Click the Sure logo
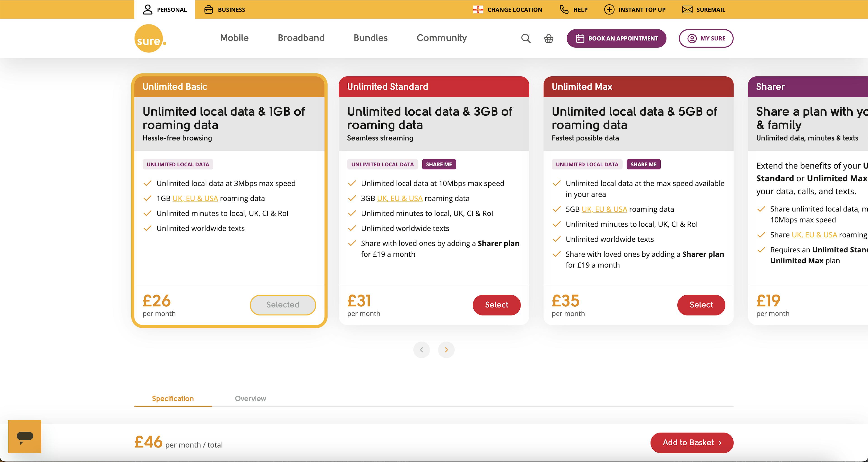Image resolution: width=868 pixels, height=462 pixels. point(150,38)
